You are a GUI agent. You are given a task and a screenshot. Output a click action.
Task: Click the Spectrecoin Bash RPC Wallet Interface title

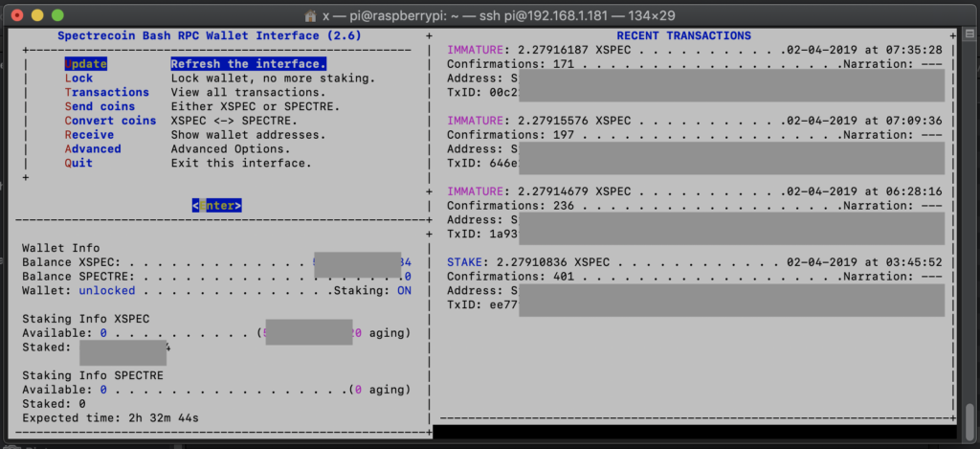[210, 35]
